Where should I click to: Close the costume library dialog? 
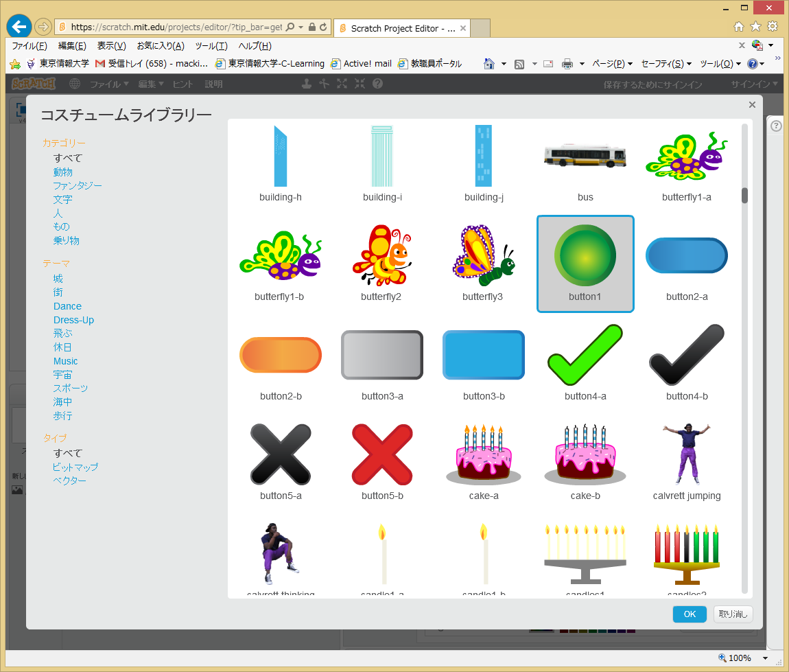(752, 105)
